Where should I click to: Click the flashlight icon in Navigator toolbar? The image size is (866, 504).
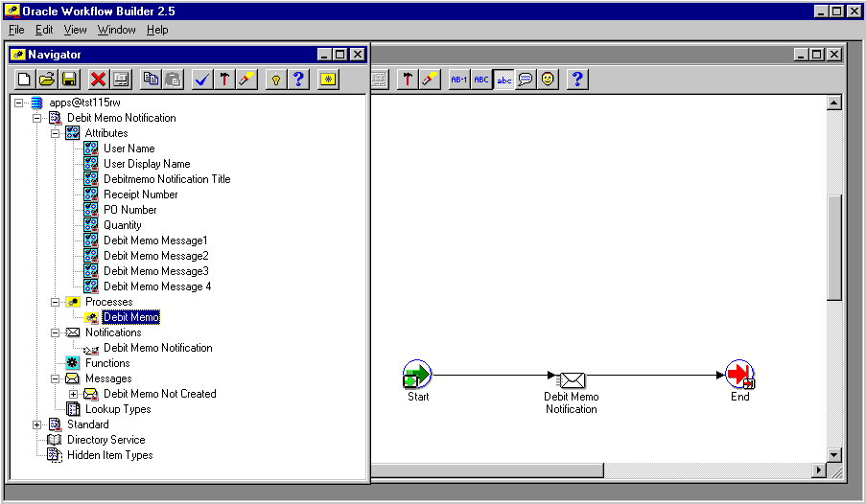(x=246, y=80)
